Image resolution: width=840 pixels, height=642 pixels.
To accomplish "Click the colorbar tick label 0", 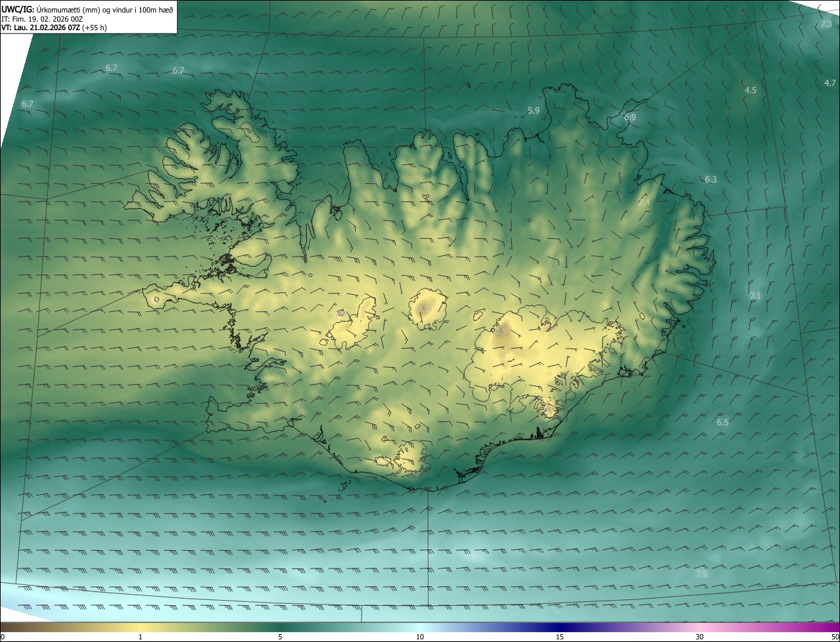I will point(3,637).
